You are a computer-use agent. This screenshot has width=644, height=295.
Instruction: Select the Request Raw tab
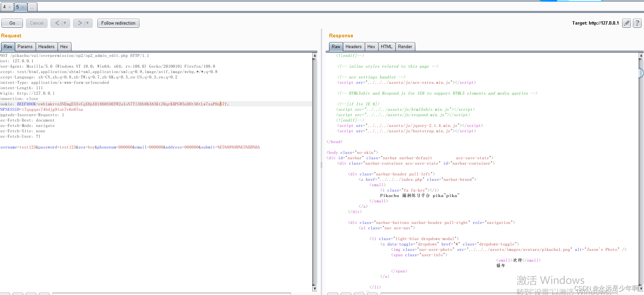[x=8, y=47]
